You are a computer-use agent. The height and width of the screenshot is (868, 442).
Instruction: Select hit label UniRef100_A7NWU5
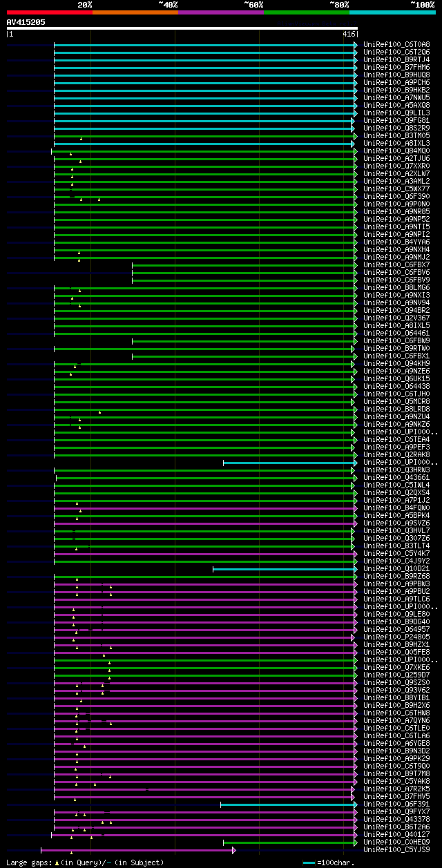pos(396,98)
